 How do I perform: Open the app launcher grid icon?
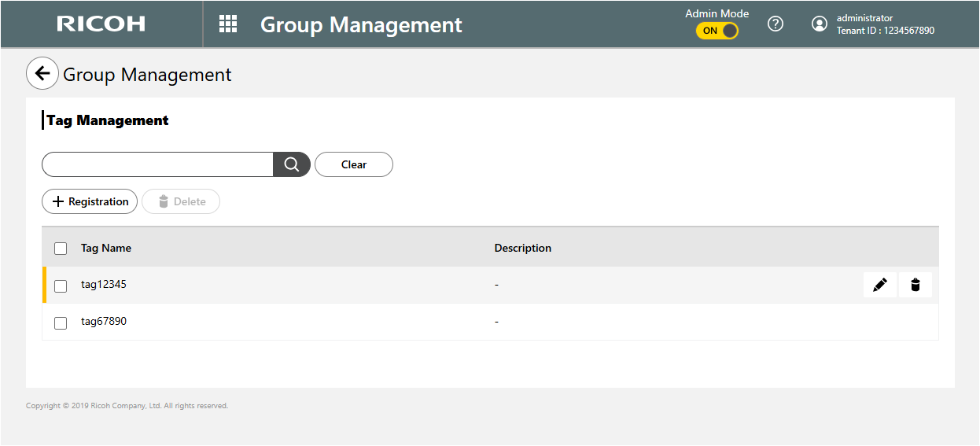click(228, 24)
